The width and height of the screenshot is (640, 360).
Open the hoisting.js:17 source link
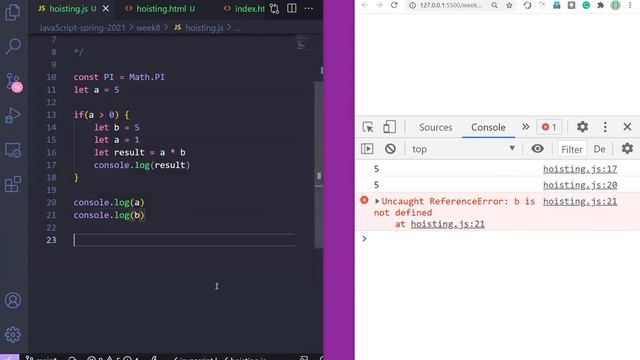click(x=580, y=169)
